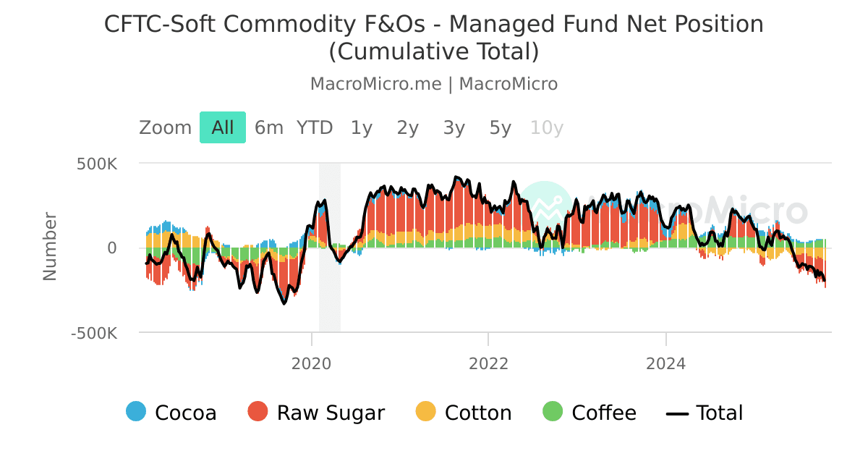Screen dimensions: 868x456
Task: Hide the Total line series label
Action: [x=720, y=413]
